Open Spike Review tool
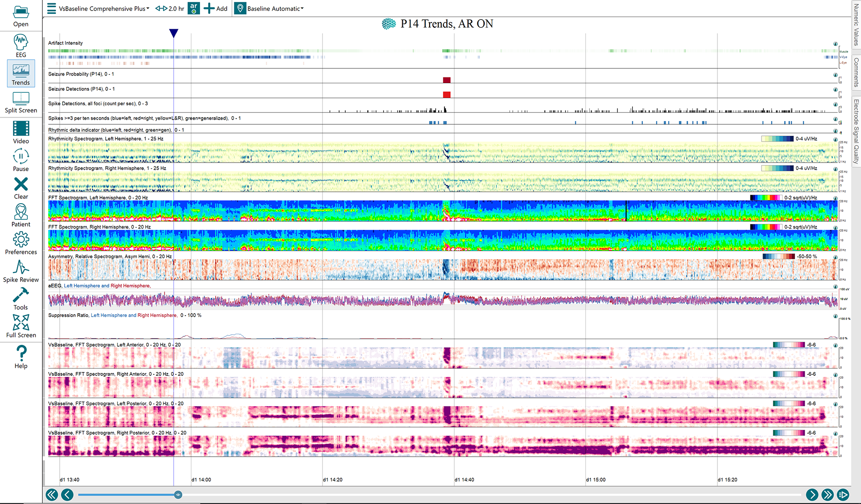Screen dimensions: 861x504 [x=21, y=271]
